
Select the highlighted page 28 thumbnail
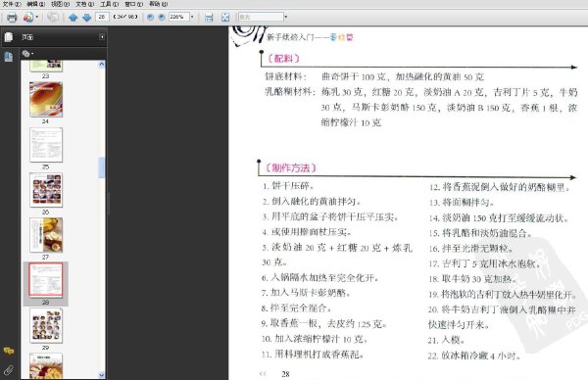46,280
